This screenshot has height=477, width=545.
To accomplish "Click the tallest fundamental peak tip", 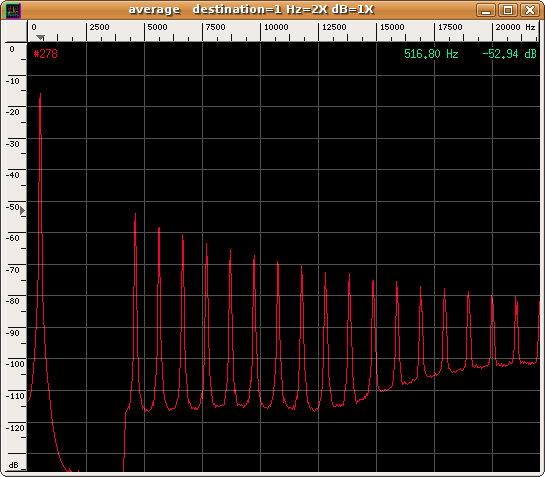I will (40, 94).
